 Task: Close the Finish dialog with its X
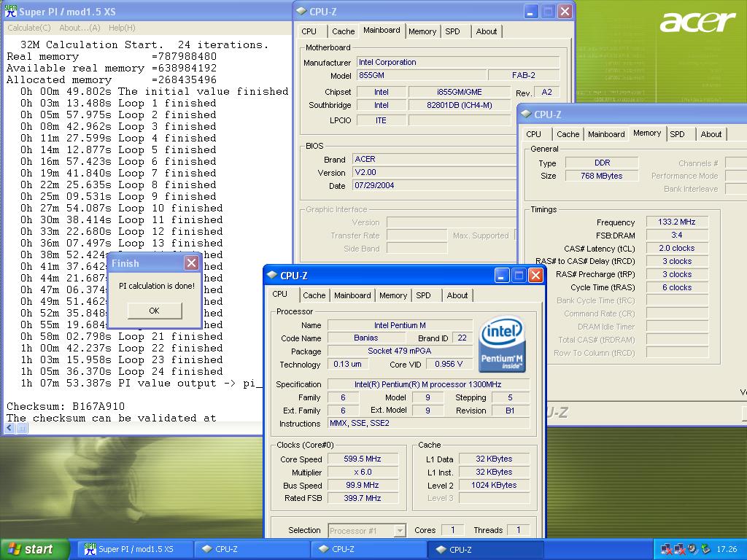click(x=191, y=262)
